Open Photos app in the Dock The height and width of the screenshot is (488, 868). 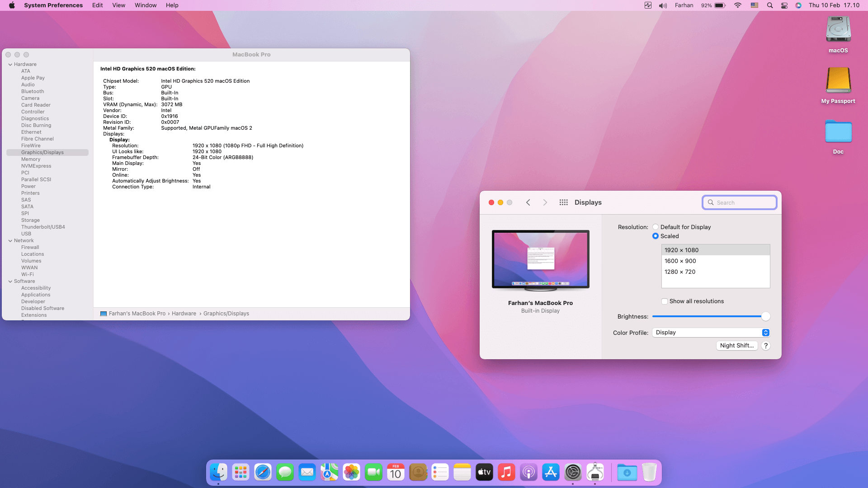[352, 473]
